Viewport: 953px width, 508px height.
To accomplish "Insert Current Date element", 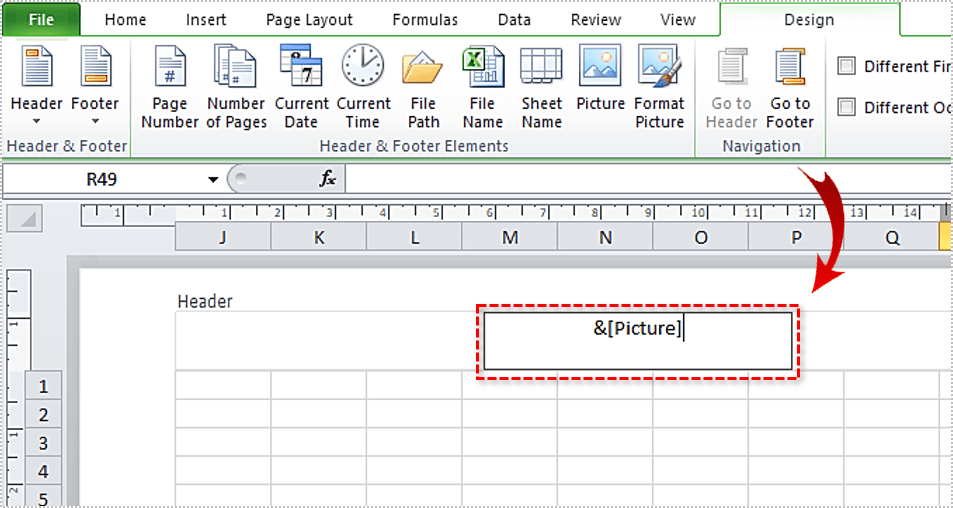I will [301, 88].
